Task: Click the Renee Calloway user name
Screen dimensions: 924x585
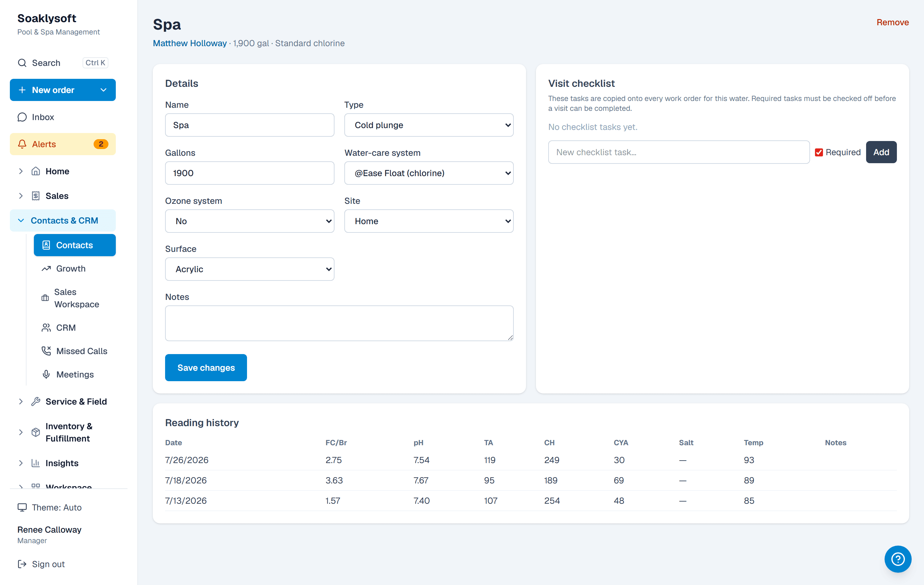Action: (50, 529)
